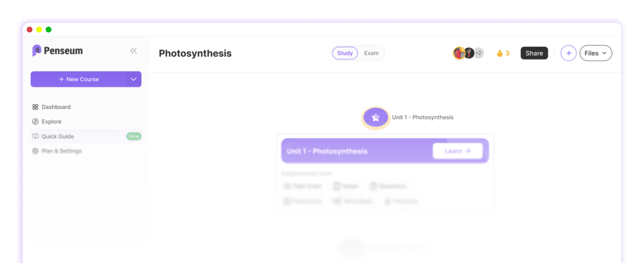Image resolution: width=644 pixels, height=263 pixels.
Task: Open the Quick Guide section
Action: click(x=57, y=136)
